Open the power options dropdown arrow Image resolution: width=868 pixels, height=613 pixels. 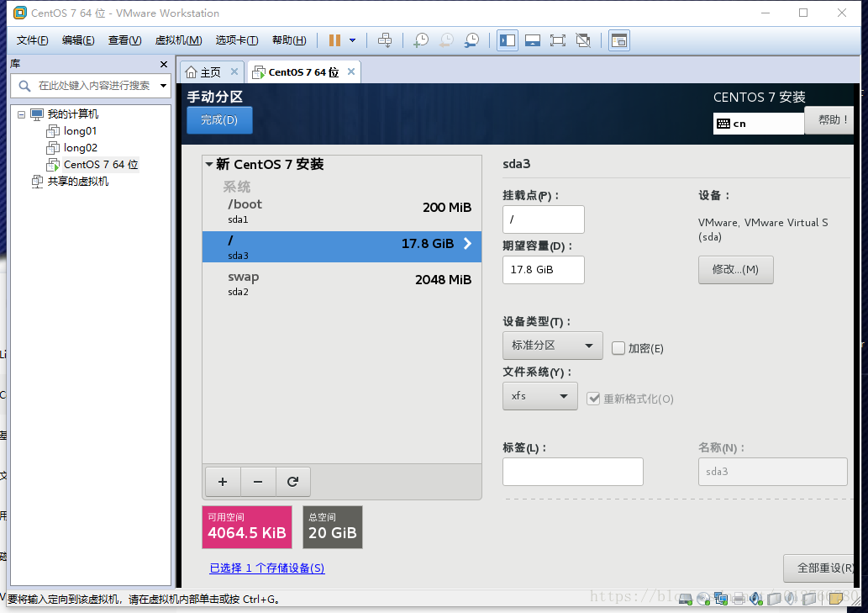coord(352,40)
